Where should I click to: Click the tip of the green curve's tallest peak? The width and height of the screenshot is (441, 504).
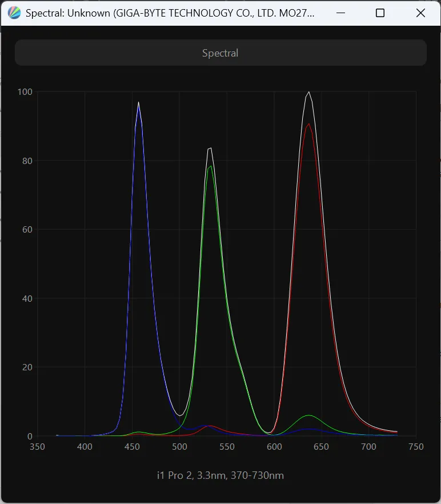pyautogui.click(x=211, y=166)
